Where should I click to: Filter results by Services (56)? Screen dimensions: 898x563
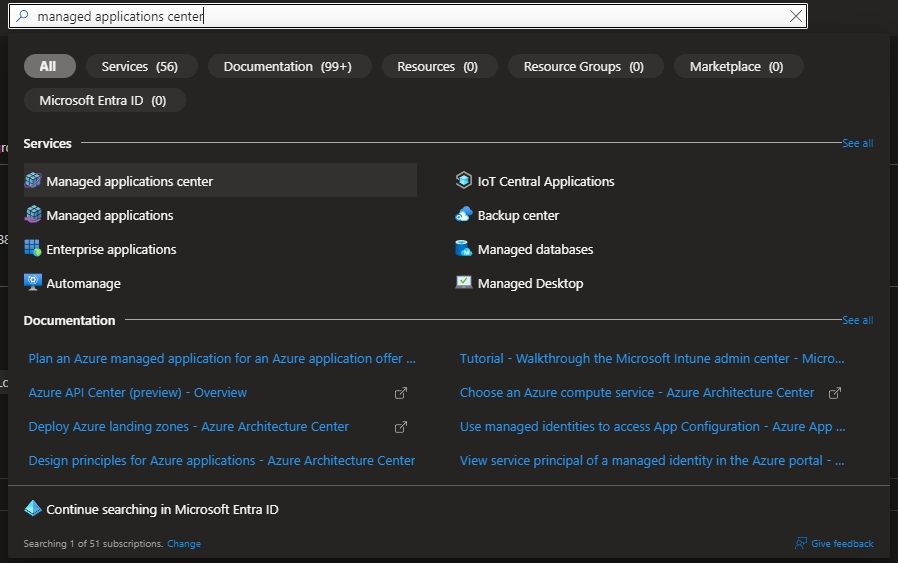tap(140, 66)
